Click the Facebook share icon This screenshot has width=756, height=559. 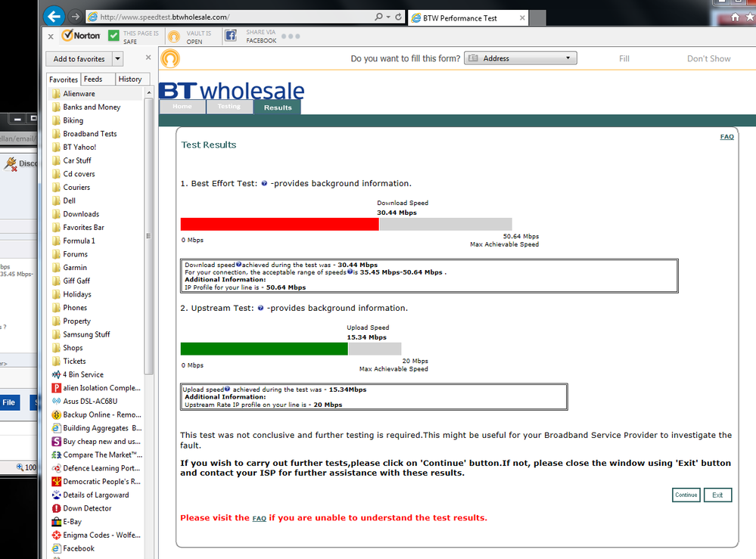[x=231, y=36]
